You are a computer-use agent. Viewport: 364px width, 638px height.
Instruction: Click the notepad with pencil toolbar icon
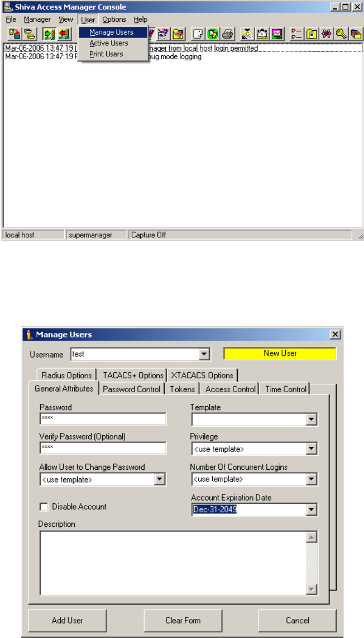(164, 34)
